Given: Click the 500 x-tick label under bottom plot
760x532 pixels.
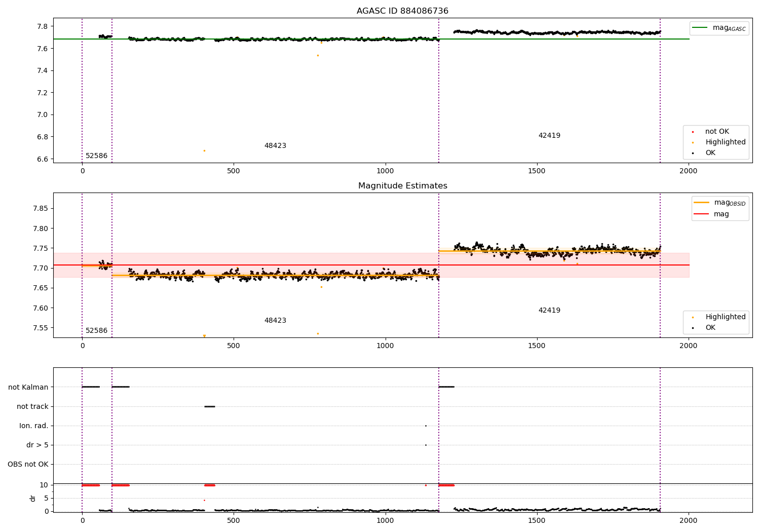Looking at the screenshot, I should [x=234, y=520].
